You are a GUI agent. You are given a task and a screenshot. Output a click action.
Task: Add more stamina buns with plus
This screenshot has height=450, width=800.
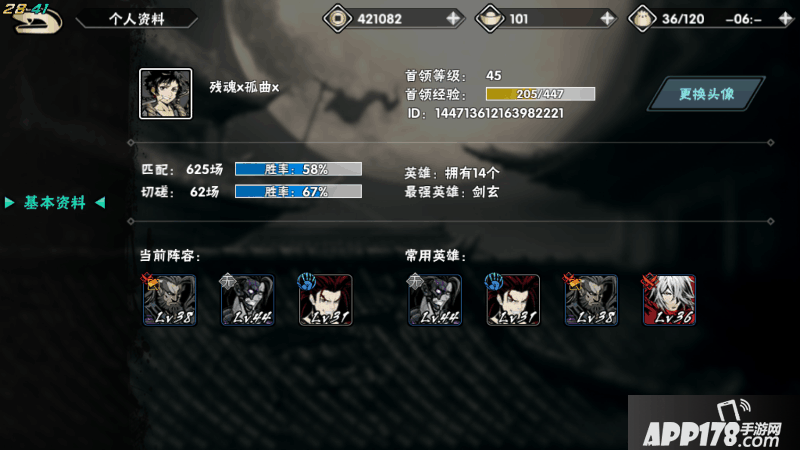(x=786, y=19)
